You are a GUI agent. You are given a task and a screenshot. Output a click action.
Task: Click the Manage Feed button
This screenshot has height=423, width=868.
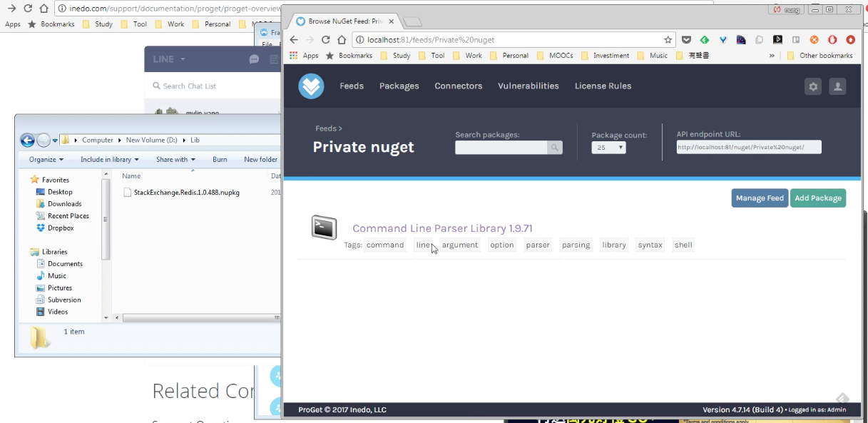pos(760,198)
